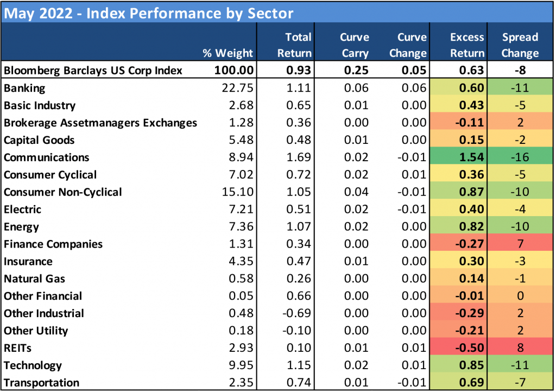Select the green -16 Communications spread change cell

point(520,157)
